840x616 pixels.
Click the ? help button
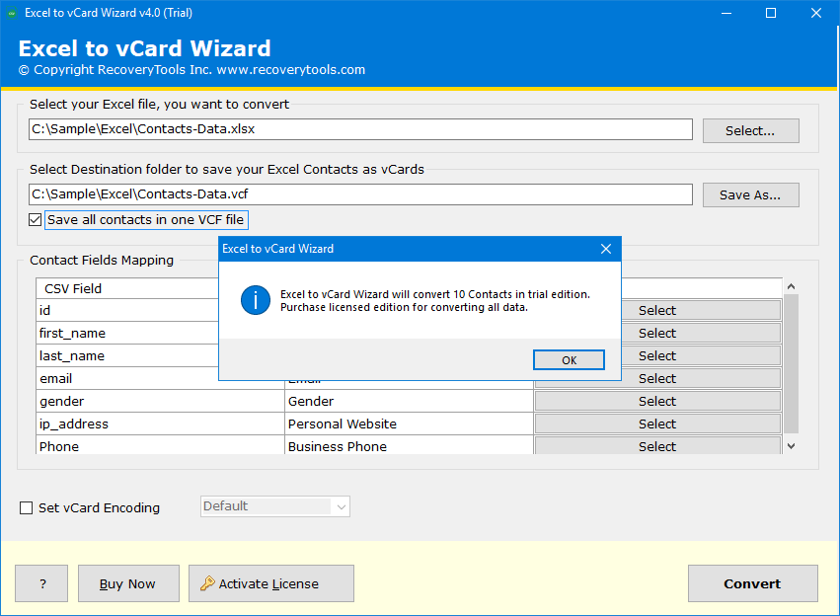click(x=41, y=583)
